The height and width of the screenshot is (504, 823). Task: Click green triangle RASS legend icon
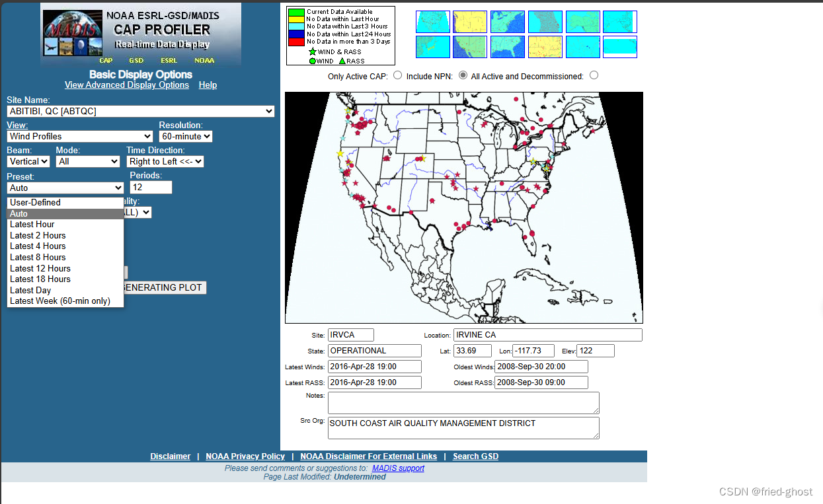pyautogui.click(x=342, y=61)
